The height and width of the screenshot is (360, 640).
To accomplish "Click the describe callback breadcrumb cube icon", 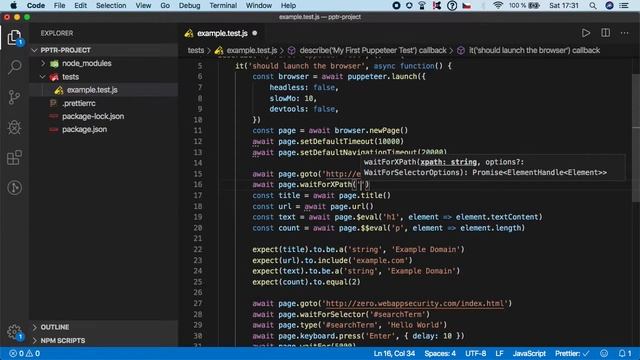I will coord(291,50).
